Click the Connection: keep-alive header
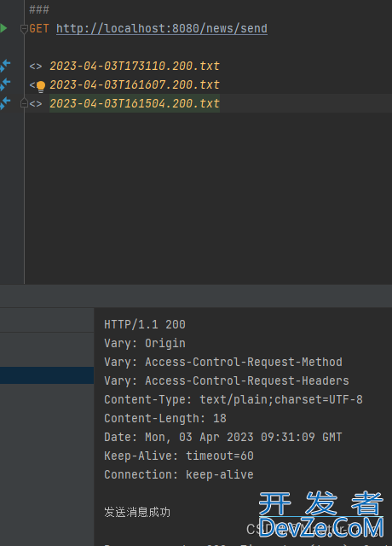Screen dimensions: 392x546 [179, 475]
